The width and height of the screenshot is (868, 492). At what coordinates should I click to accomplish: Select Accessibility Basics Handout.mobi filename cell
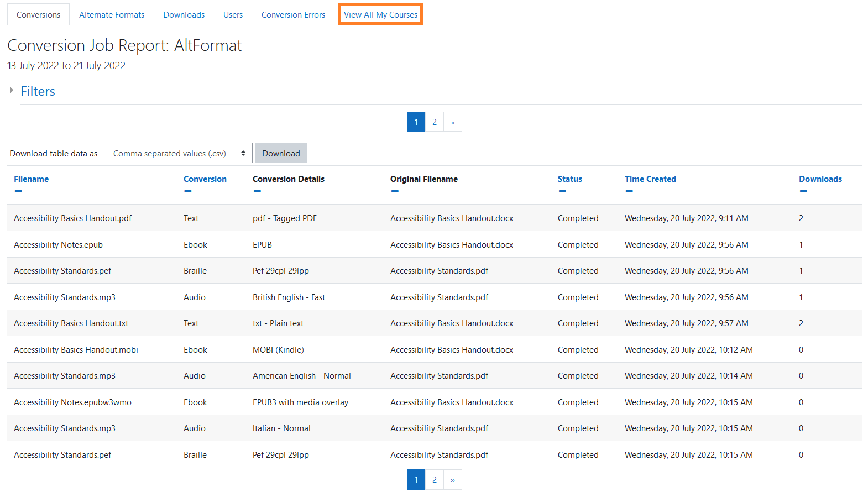(x=76, y=350)
